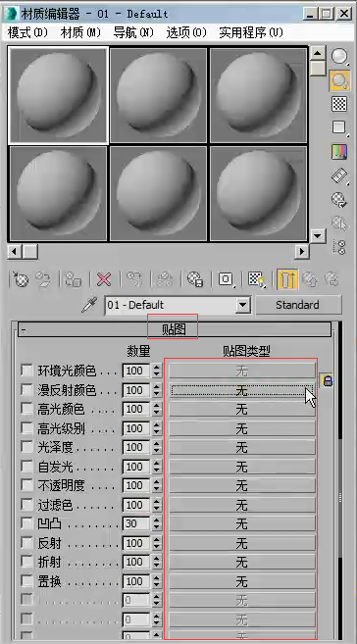Enable the 环境光颜色 map checkbox

click(x=26, y=371)
